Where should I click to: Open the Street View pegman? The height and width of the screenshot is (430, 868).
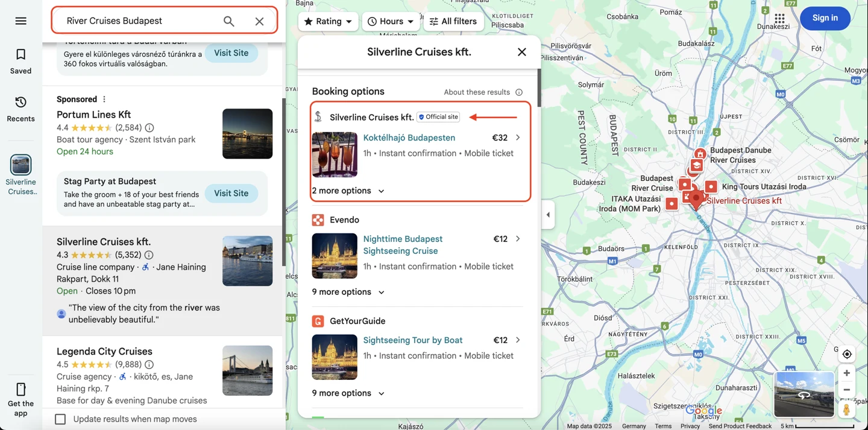coord(847,409)
